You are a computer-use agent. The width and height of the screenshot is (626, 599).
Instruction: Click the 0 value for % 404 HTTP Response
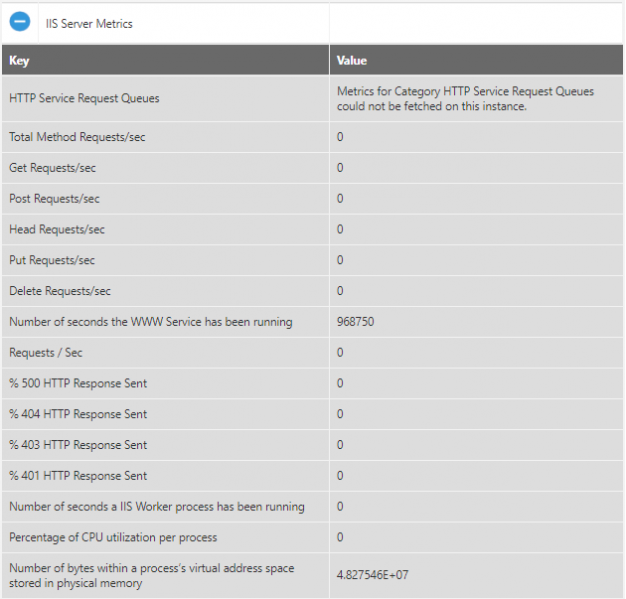point(340,414)
